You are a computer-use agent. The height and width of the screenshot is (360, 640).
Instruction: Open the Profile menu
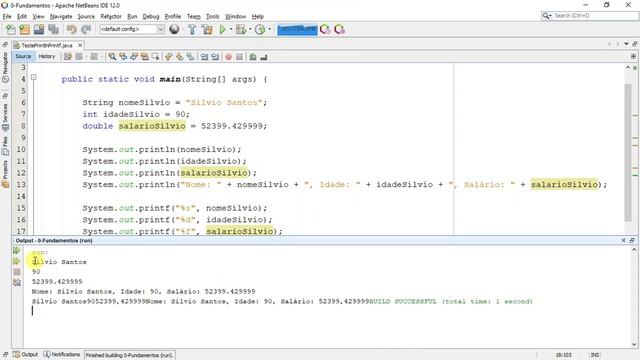click(x=173, y=16)
